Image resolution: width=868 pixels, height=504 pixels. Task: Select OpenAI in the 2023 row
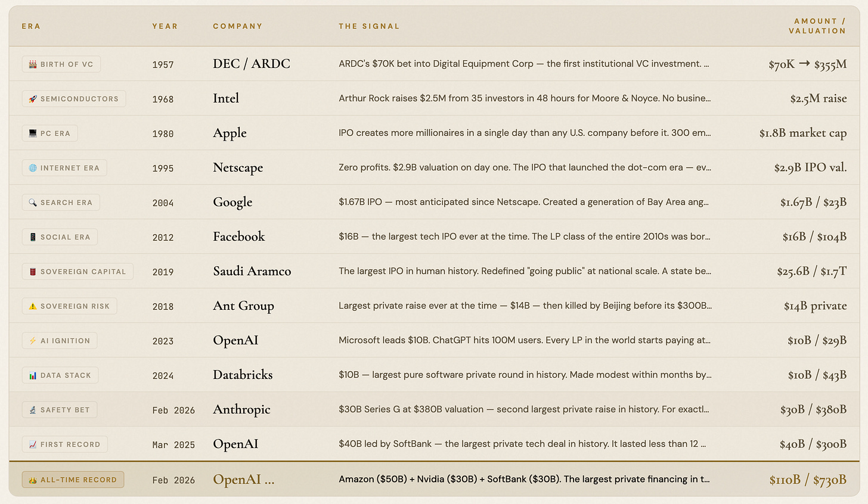click(235, 341)
